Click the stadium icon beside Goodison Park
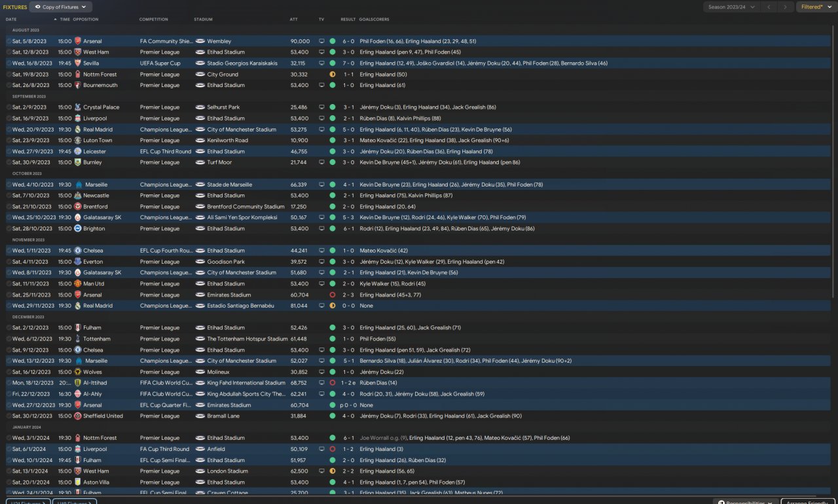Screen dimensions: 838x504 [200, 262]
